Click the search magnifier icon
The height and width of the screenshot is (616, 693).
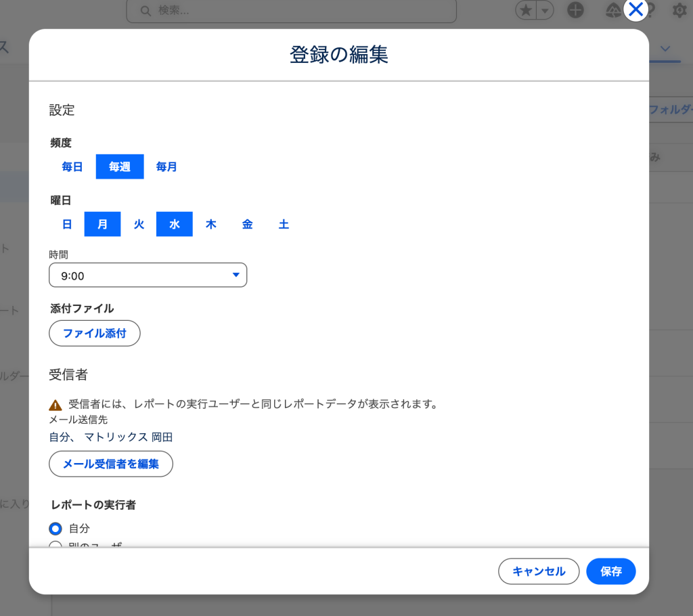[144, 11]
